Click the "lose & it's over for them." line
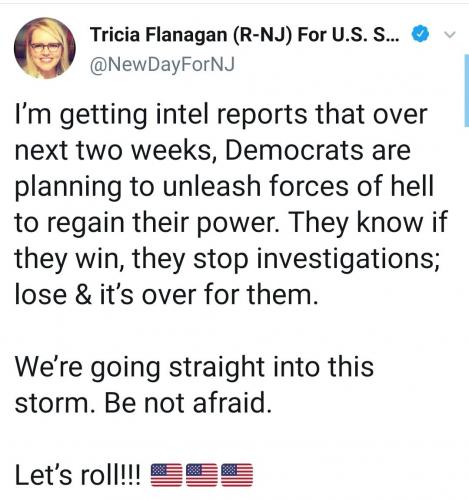 tap(166, 294)
